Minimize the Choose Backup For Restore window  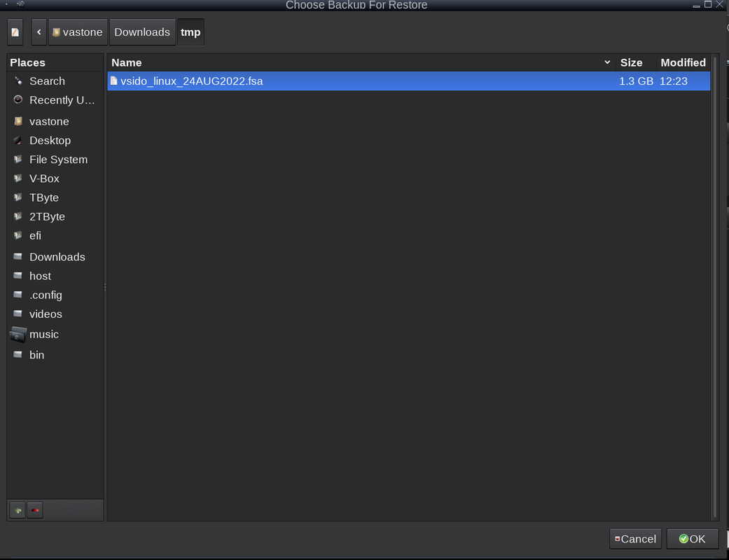[x=697, y=6]
